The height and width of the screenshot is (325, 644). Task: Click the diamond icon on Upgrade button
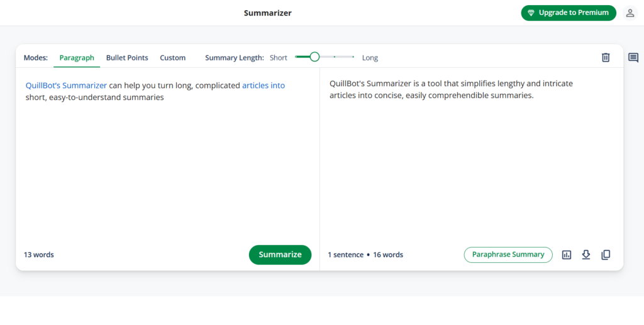pos(531,13)
